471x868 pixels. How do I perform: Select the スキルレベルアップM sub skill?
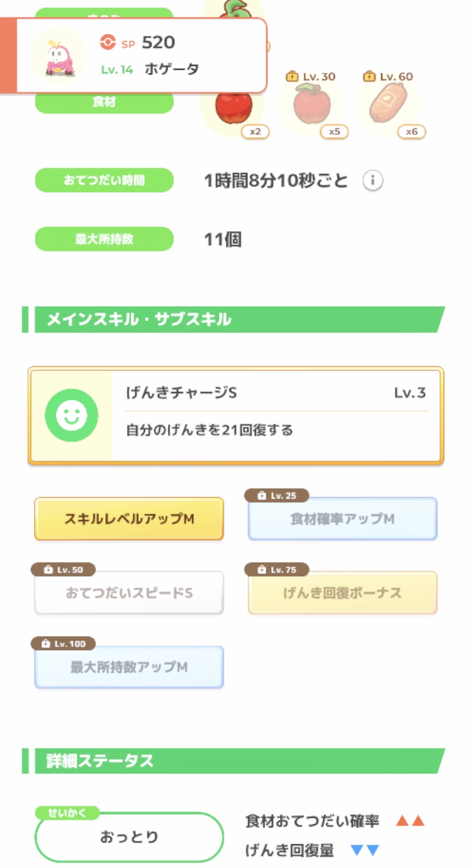129,519
